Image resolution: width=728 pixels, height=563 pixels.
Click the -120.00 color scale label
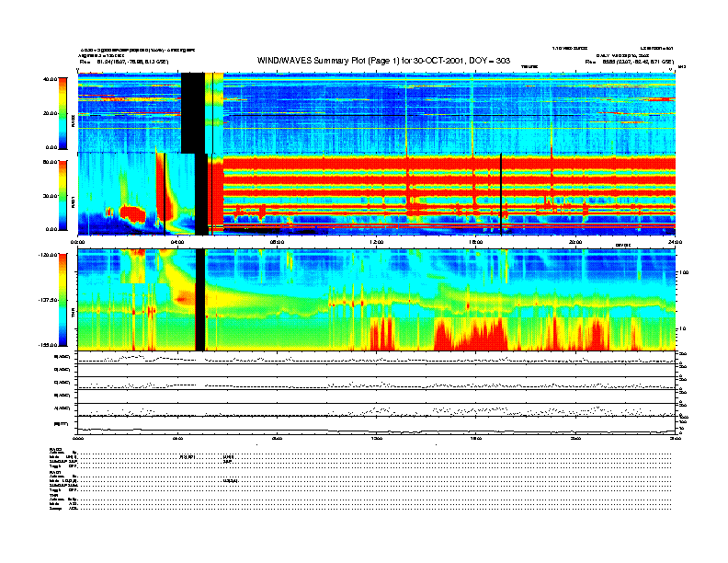pyautogui.click(x=48, y=255)
